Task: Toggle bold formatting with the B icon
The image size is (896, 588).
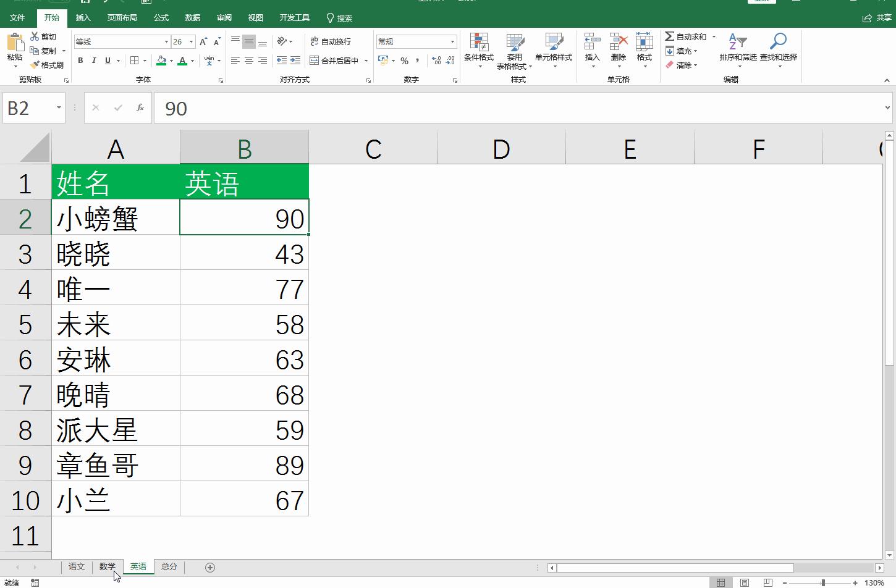Action: coord(80,61)
